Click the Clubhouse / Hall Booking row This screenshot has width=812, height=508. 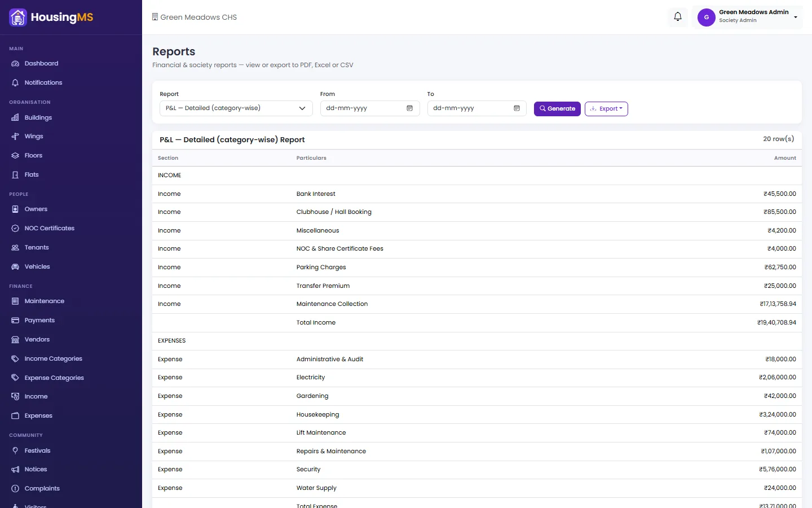[477, 212]
